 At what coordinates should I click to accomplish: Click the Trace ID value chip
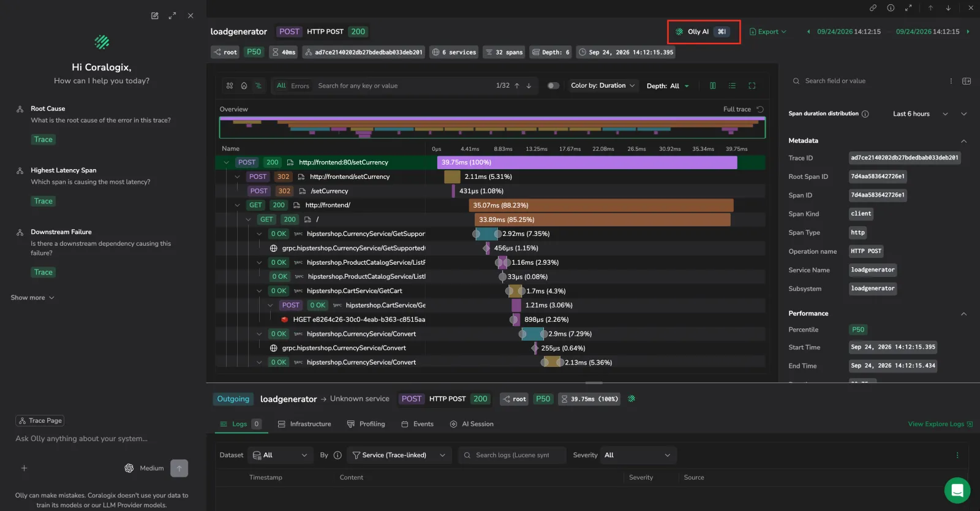click(905, 158)
